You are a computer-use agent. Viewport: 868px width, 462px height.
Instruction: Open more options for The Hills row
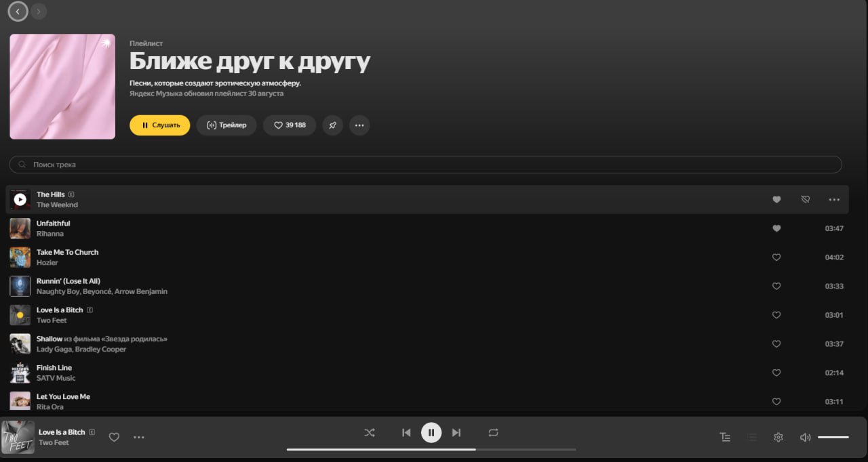pos(834,200)
